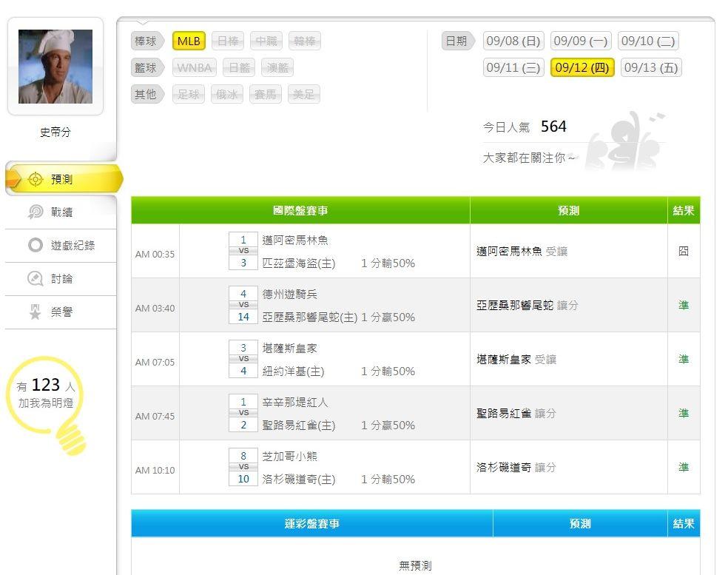Click 紐約洋基(主) team name
The width and height of the screenshot is (728, 575).
294,371
